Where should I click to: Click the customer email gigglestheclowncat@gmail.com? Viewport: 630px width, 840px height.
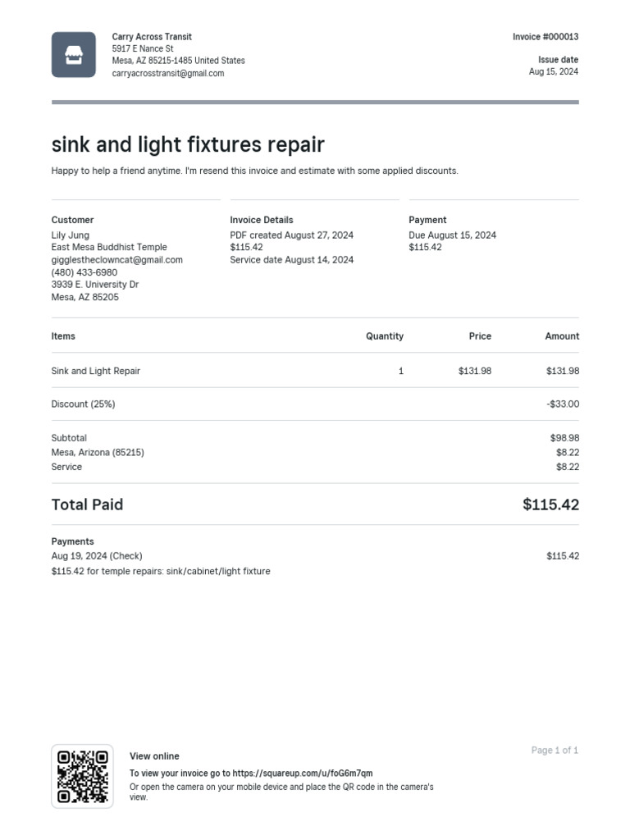pos(117,260)
